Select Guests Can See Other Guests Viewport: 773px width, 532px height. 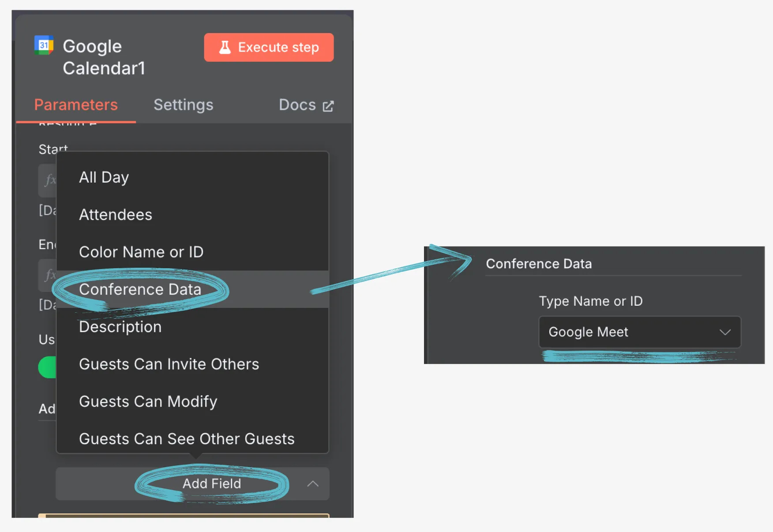pyautogui.click(x=192, y=439)
